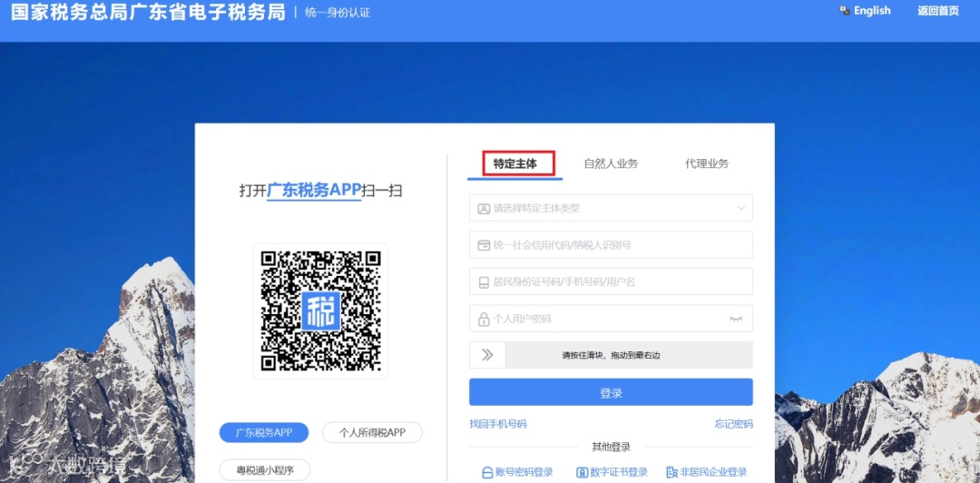980x483 pixels.
Task: Click the 请按住滑块 verification slider track
Action: 611,355
